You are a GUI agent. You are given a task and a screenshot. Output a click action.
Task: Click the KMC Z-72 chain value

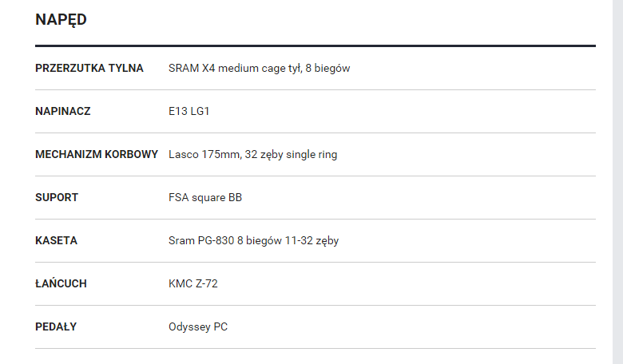click(x=193, y=284)
